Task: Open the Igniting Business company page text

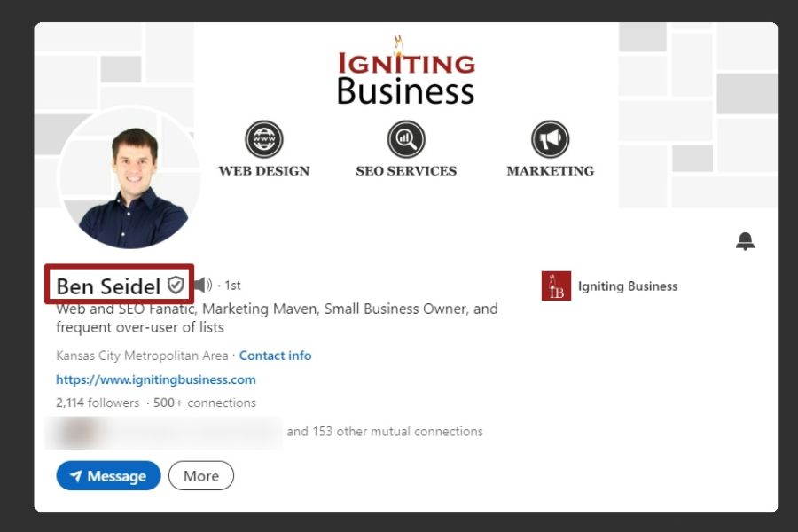Action: pyautogui.click(x=628, y=286)
